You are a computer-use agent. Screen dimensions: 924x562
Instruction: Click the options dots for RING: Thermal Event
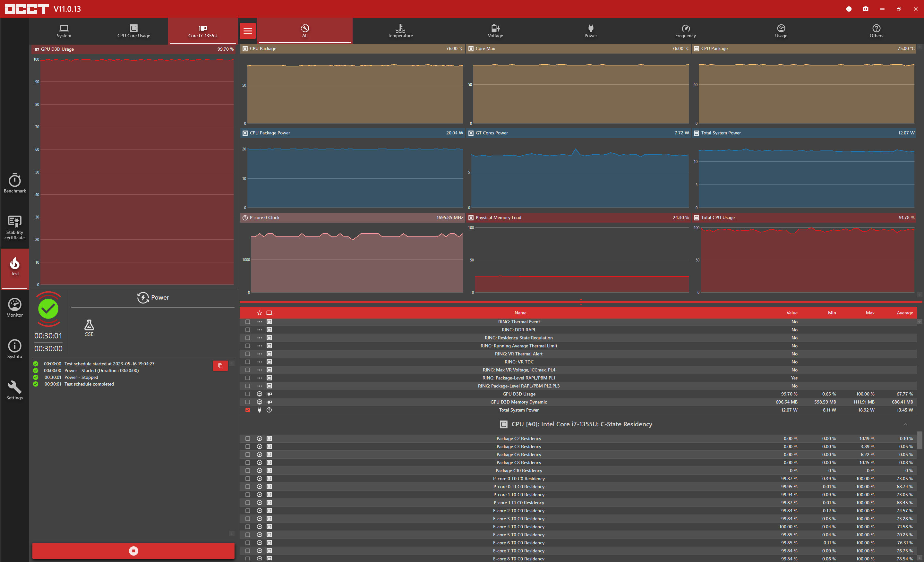[x=260, y=322]
